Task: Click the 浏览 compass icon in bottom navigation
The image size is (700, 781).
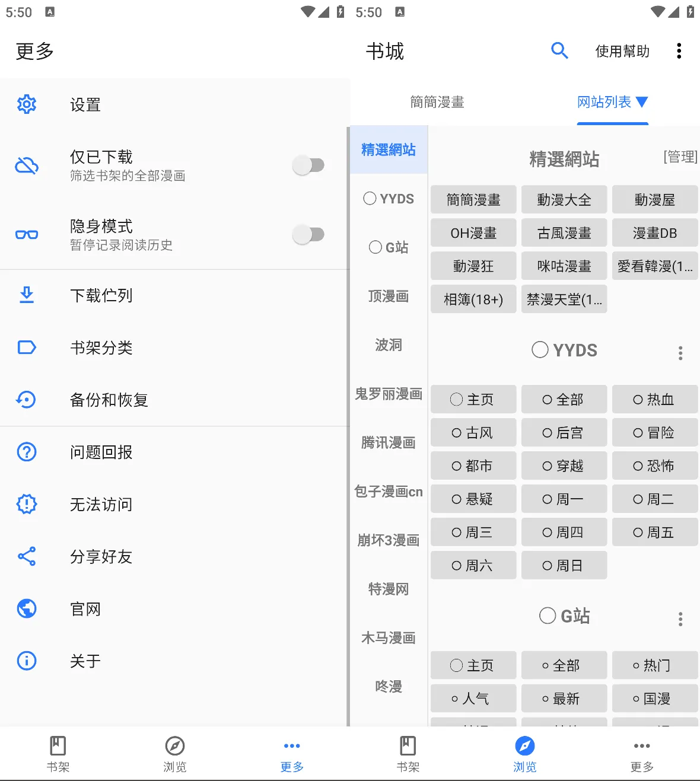Action: point(524,746)
